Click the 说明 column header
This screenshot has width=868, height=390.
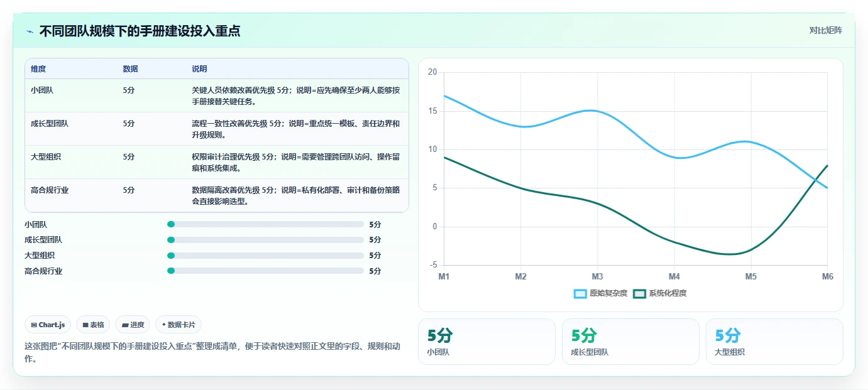[199, 68]
